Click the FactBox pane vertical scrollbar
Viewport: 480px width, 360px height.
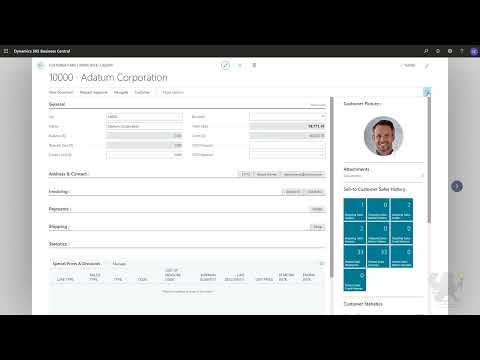click(x=429, y=160)
